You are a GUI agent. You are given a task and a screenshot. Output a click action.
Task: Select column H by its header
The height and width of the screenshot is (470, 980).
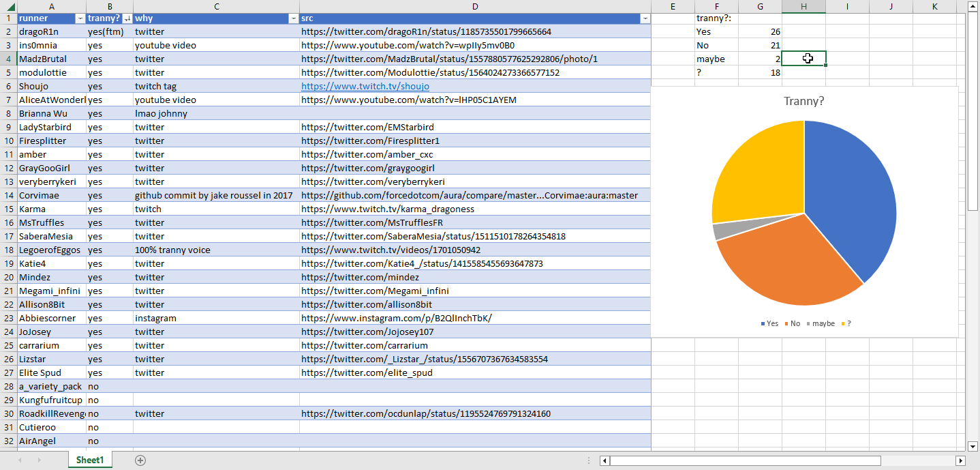803,6
